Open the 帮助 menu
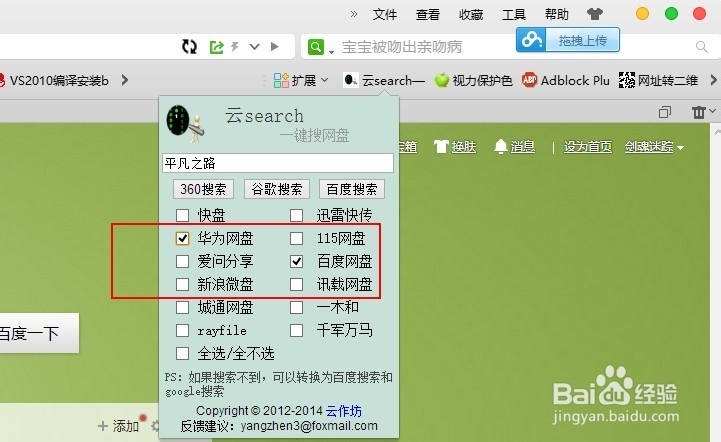 (x=557, y=14)
